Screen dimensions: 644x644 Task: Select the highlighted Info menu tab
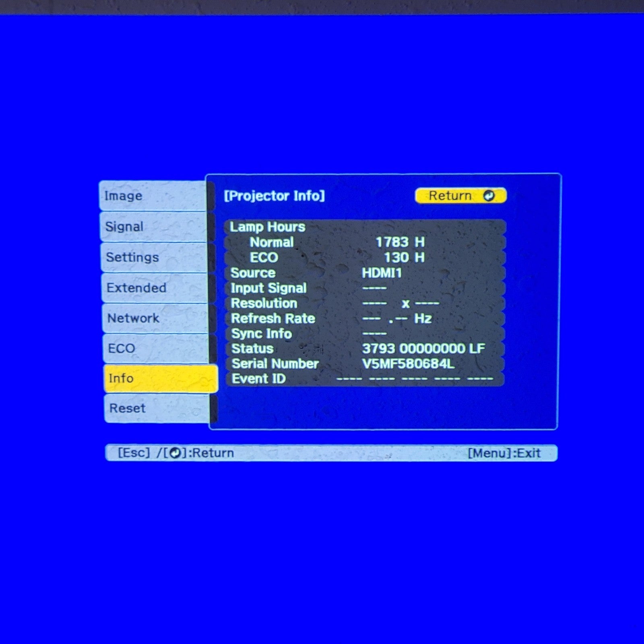click(x=160, y=378)
